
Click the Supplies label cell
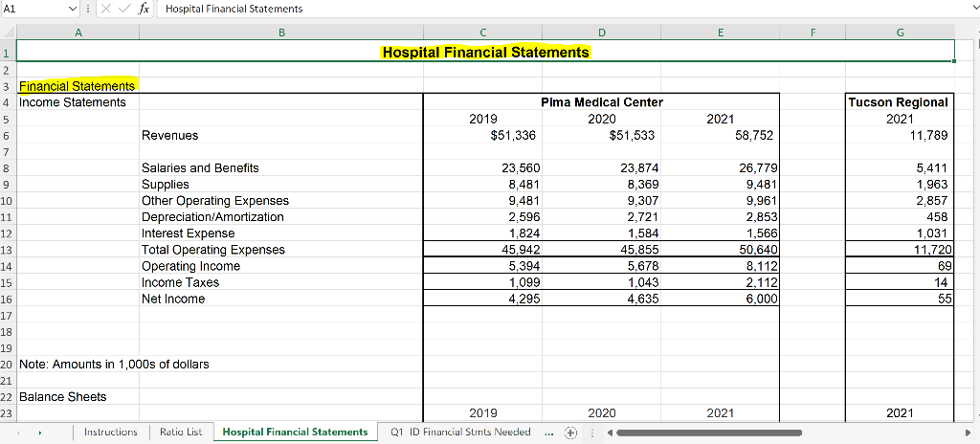coord(281,185)
